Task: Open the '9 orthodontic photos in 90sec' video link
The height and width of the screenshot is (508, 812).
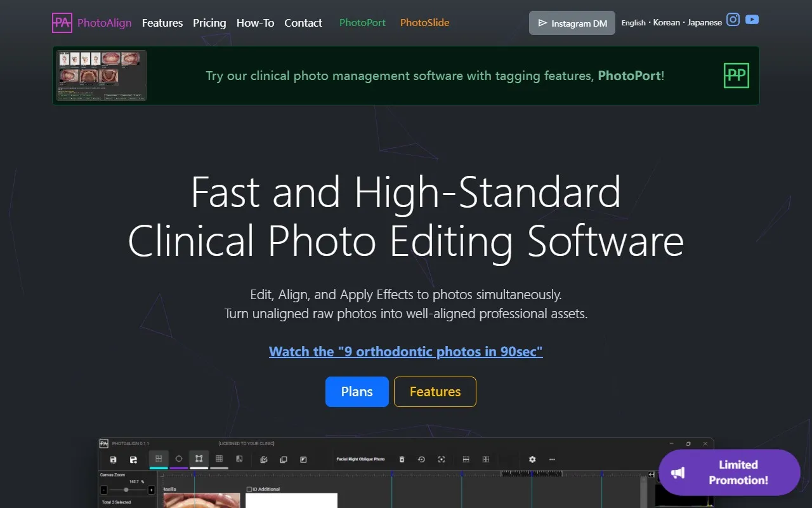Action: [x=406, y=351]
